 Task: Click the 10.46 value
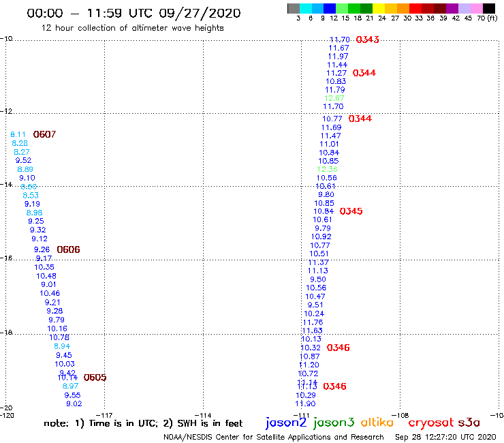click(50, 294)
